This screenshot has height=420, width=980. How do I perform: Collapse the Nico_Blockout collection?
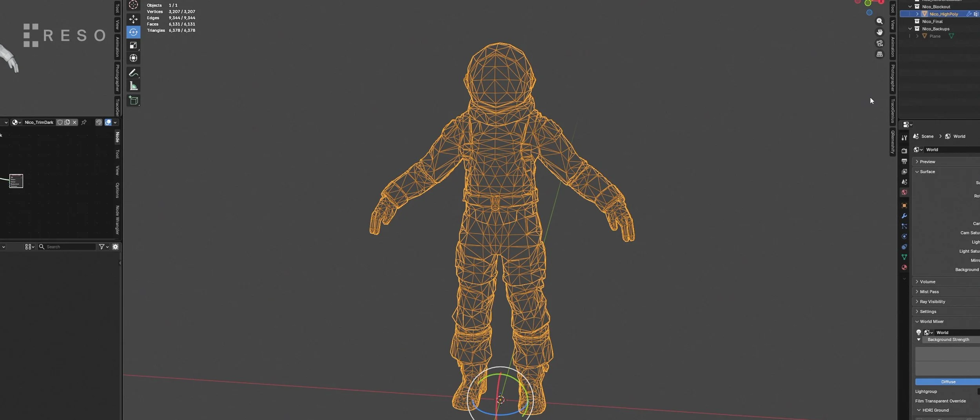pyautogui.click(x=910, y=7)
